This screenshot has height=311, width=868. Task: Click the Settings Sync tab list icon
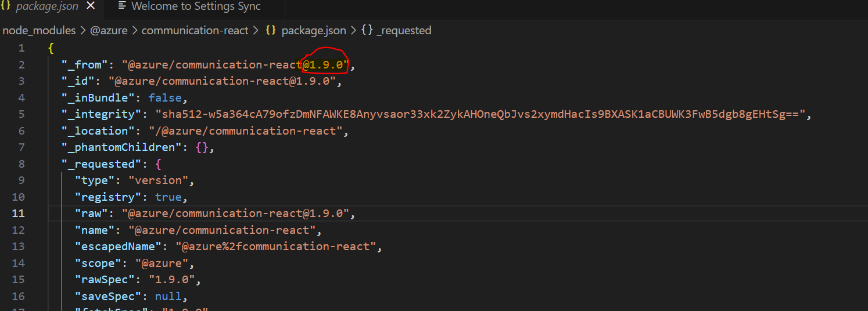point(122,6)
